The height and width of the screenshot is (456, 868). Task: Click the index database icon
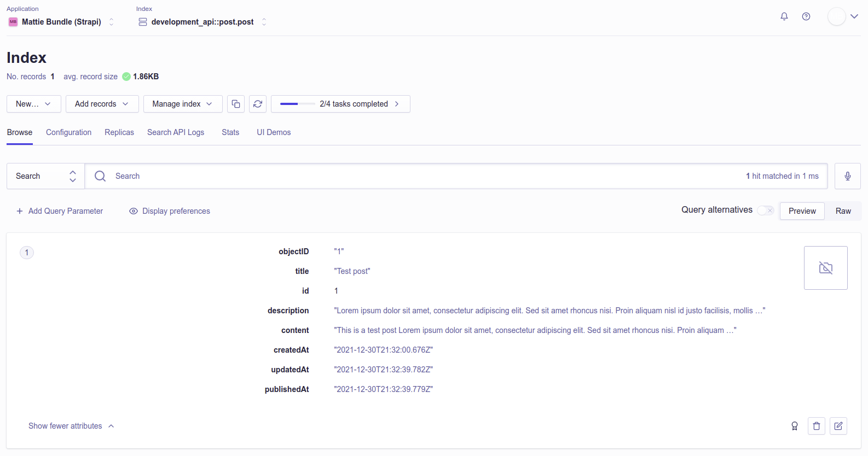143,22
